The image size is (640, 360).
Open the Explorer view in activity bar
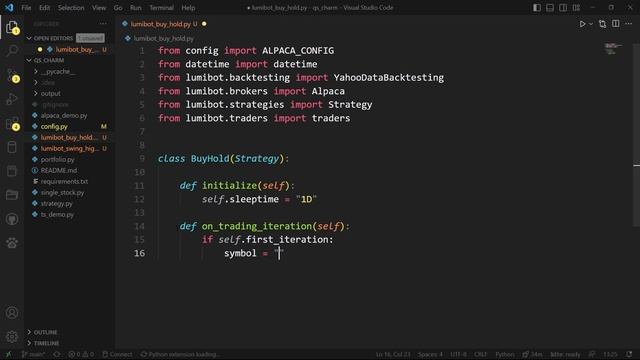pos(12,27)
